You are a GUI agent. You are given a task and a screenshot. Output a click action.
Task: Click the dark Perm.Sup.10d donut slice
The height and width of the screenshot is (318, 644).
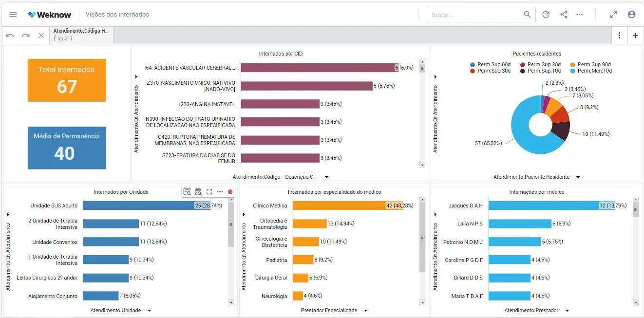(562, 131)
